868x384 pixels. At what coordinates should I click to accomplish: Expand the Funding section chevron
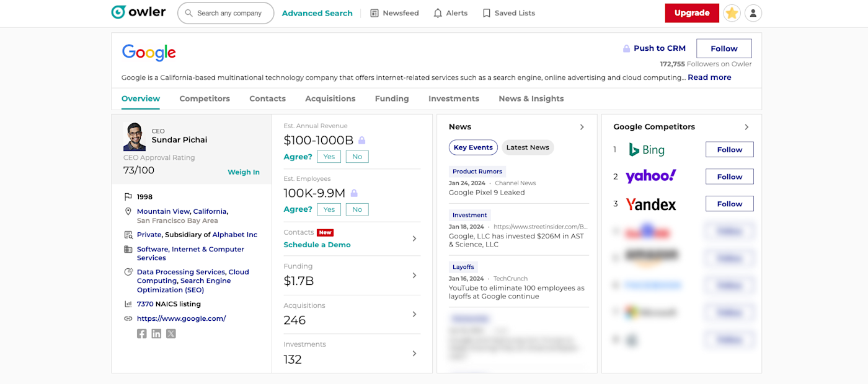[414, 275]
